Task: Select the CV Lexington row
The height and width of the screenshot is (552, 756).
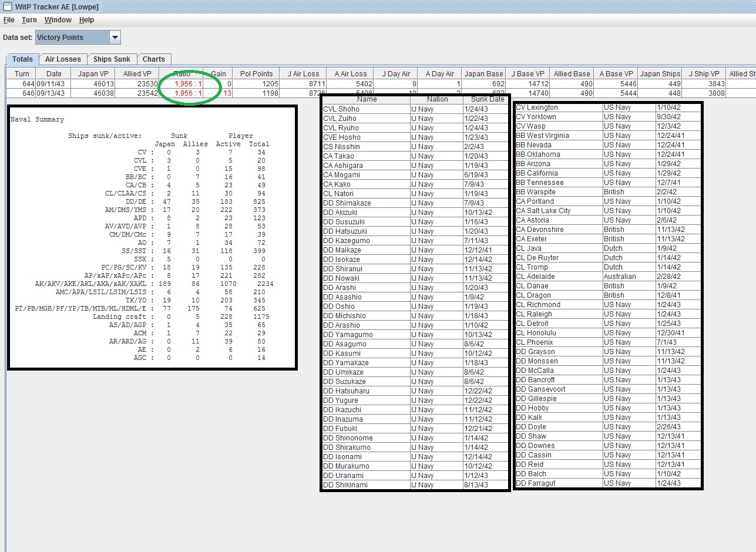Action: 558,107
